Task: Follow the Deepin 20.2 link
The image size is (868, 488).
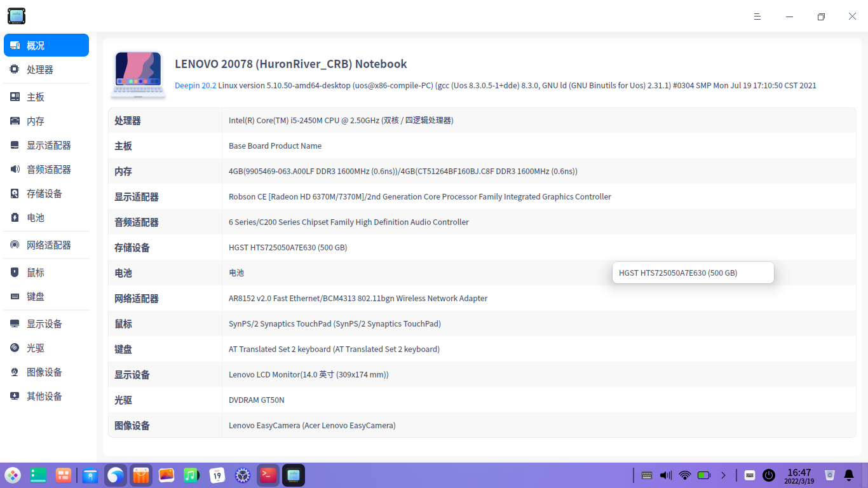Action: click(x=196, y=85)
